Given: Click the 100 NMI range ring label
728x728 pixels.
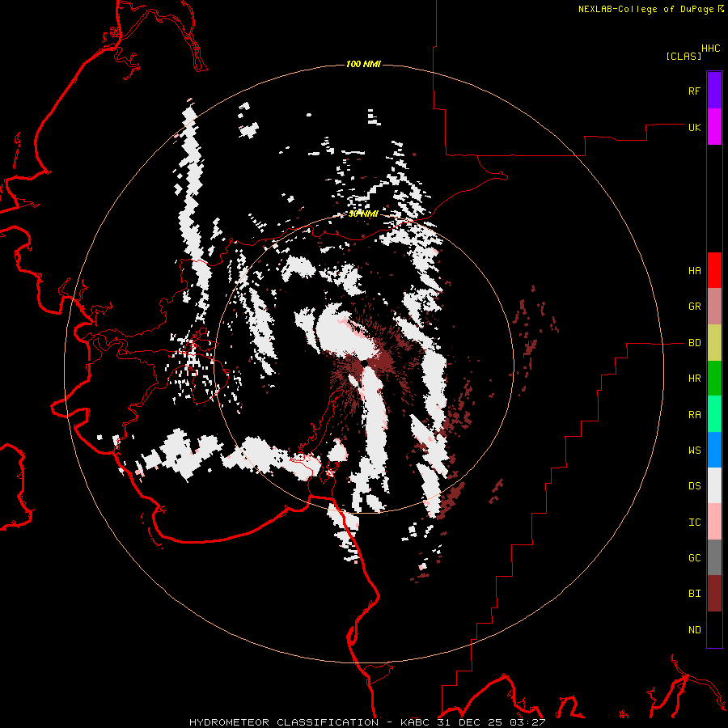Looking at the screenshot, I should [363, 64].
